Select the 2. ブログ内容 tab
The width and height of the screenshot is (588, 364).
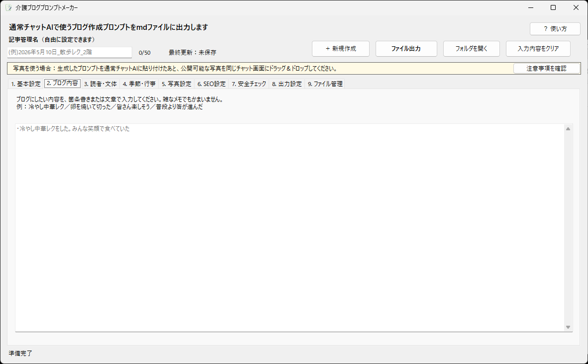pos(62,83)
